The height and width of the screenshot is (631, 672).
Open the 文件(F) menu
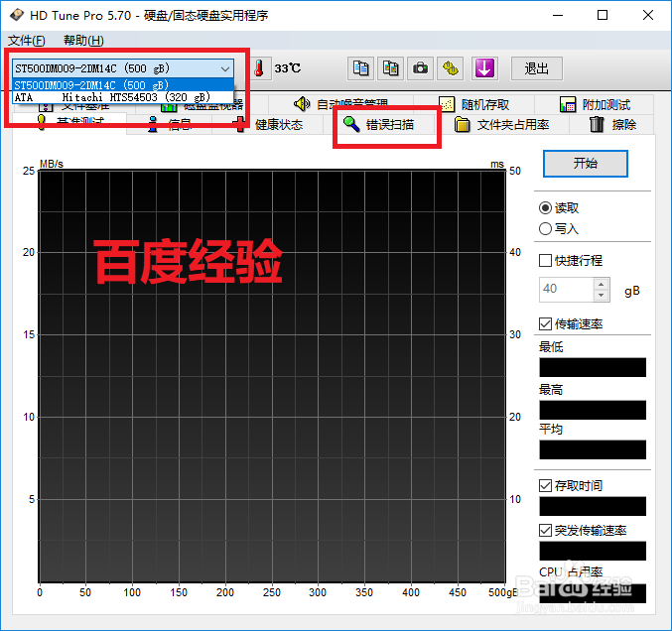[x=26, y=41]
